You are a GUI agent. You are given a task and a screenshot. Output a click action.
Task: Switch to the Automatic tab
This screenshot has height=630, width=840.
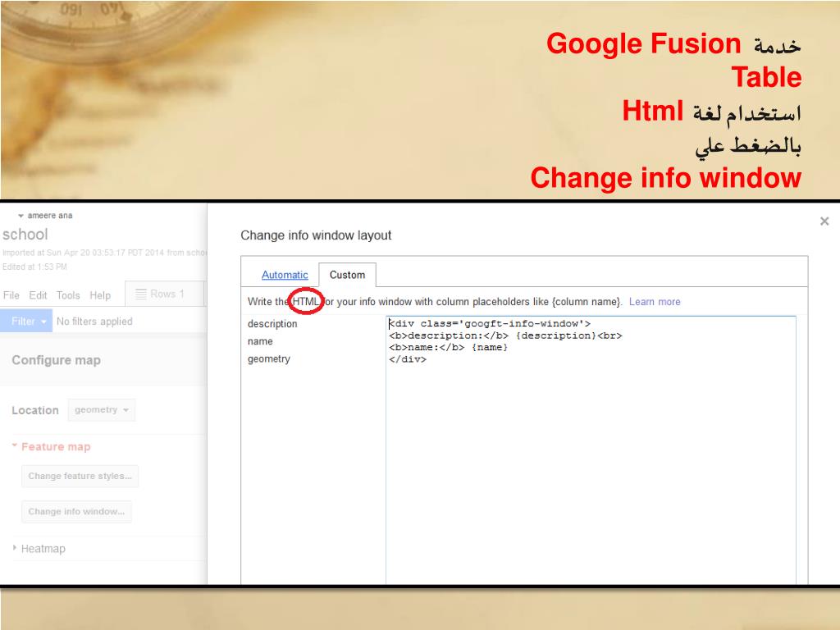pos(285,275)
